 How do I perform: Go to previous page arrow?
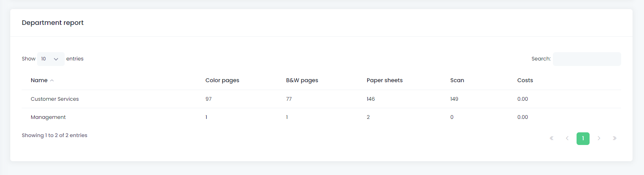[567, 138]
